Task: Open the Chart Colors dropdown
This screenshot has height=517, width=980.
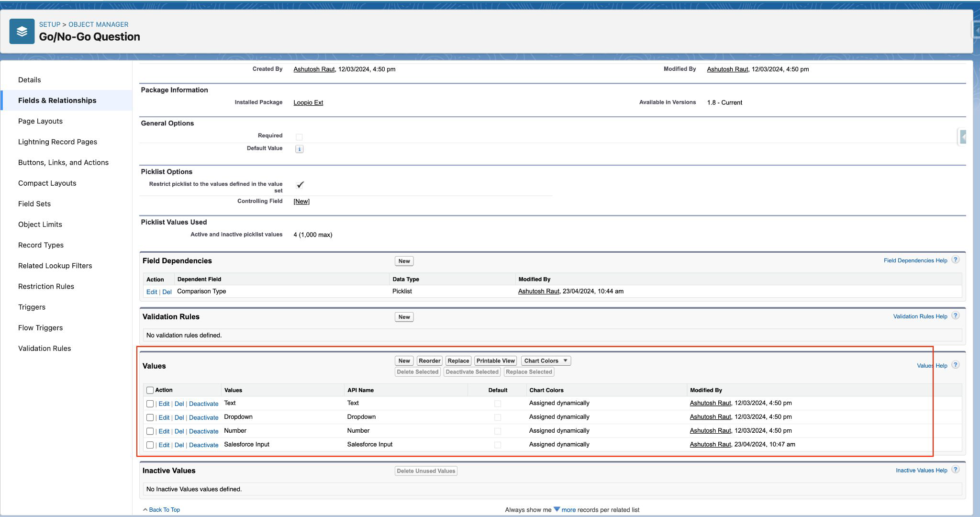Action: (546, 361)
